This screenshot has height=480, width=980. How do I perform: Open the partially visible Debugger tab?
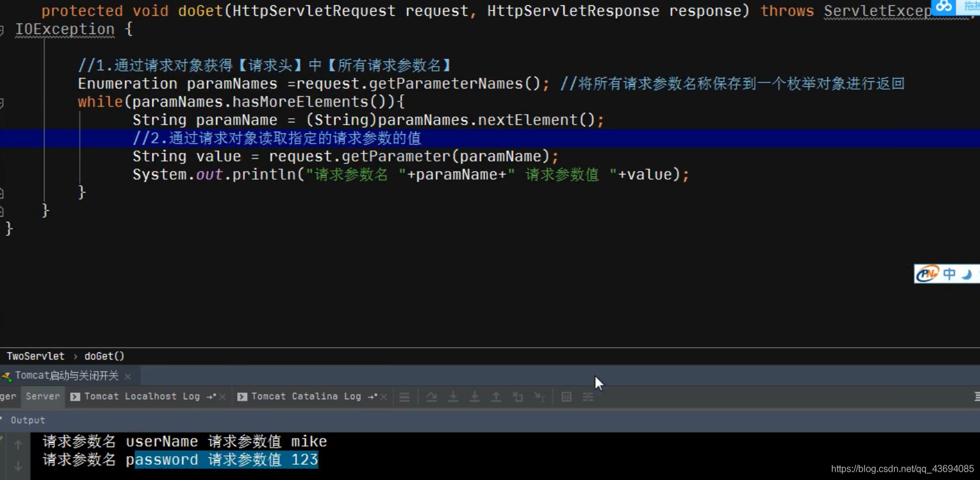(8, 396)
